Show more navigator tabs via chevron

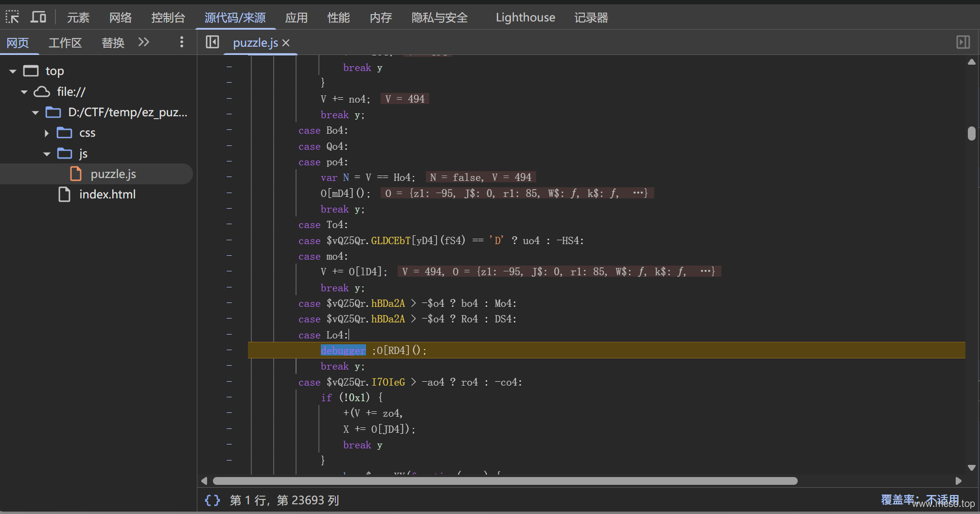[143, 42]
